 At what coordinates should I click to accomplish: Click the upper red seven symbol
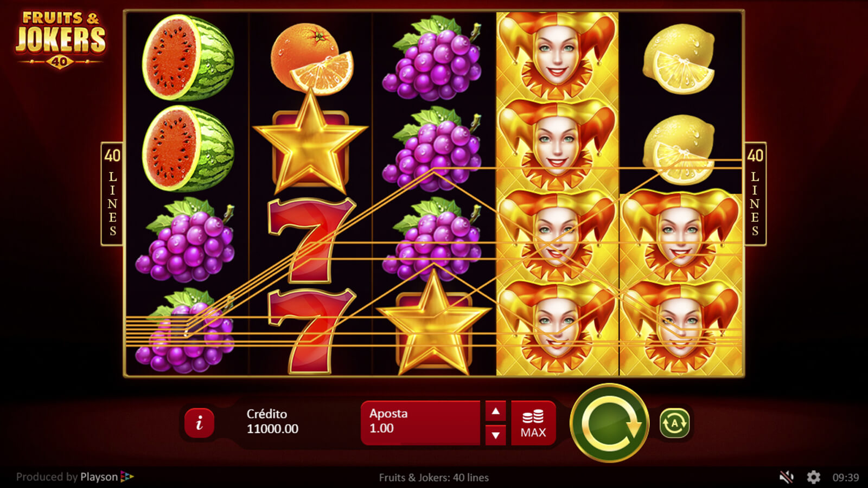click(311, 240)
